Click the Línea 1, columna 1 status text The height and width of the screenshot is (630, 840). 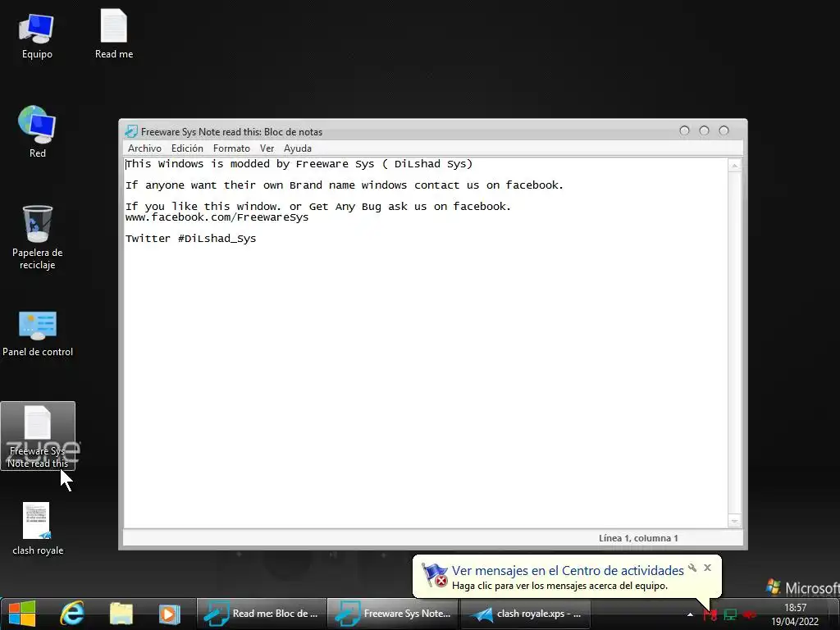tap(638, 538)
